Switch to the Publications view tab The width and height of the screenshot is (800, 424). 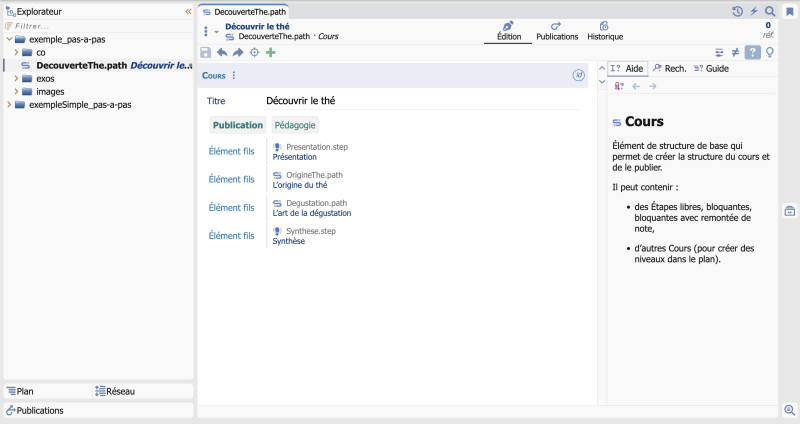tap(557, 31)
